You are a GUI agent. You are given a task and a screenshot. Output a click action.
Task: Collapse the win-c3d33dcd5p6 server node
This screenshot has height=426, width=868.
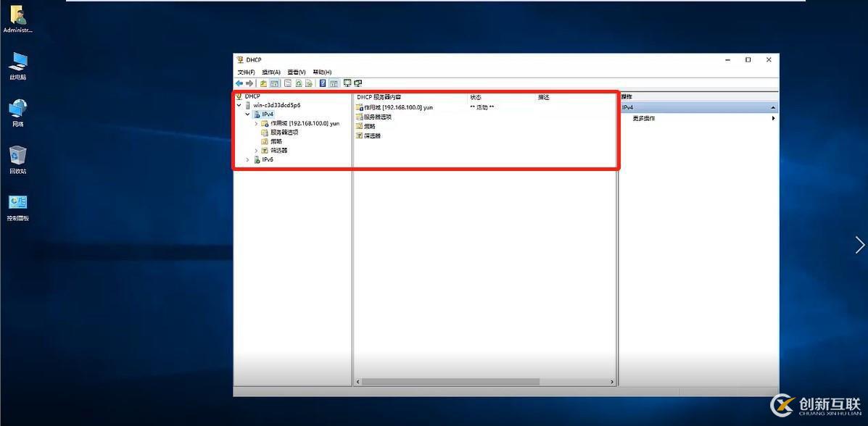[x=239, y=105]
